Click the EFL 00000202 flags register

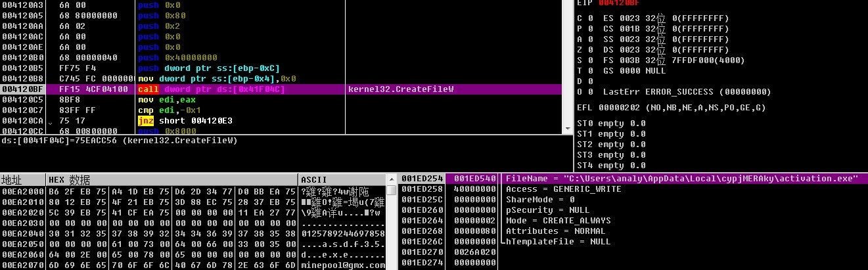[x=671, y=108]
